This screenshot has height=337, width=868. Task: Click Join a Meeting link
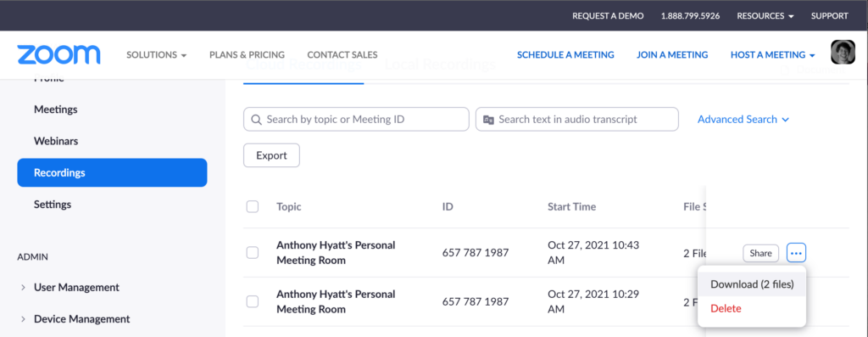click(672, 55)
